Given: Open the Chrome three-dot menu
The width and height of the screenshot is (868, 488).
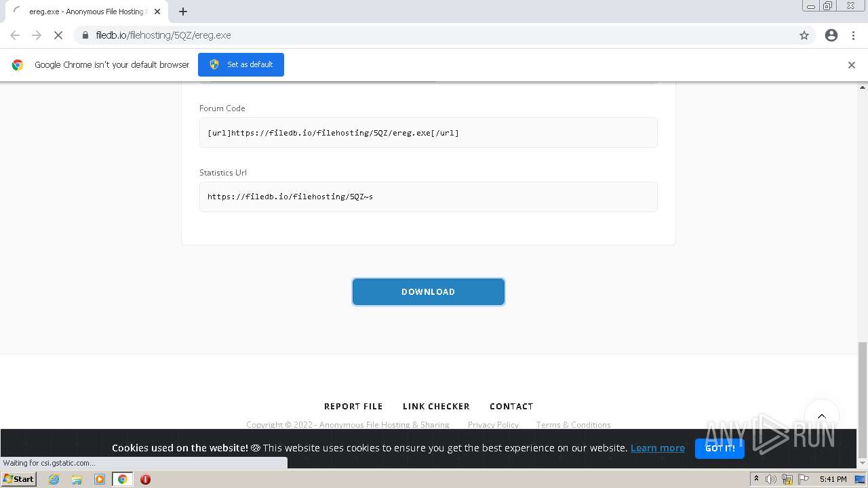Looking at the screenshot, I should (x=853, y=35).
